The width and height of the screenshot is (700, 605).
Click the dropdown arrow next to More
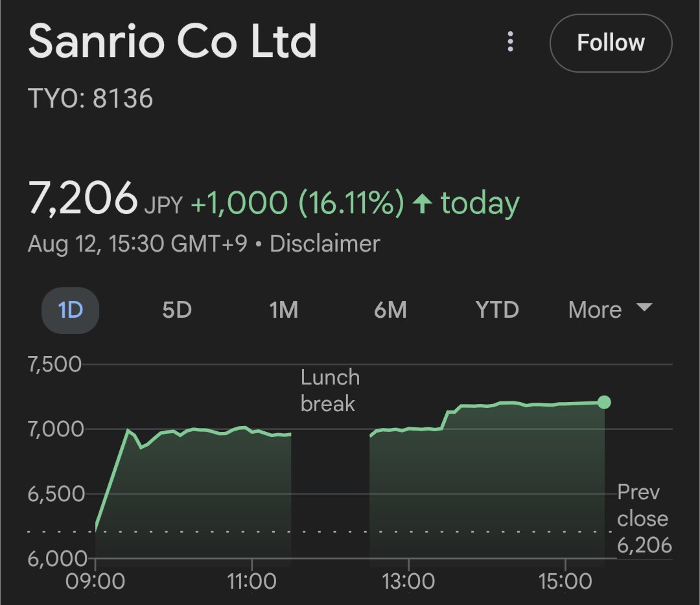644,307
